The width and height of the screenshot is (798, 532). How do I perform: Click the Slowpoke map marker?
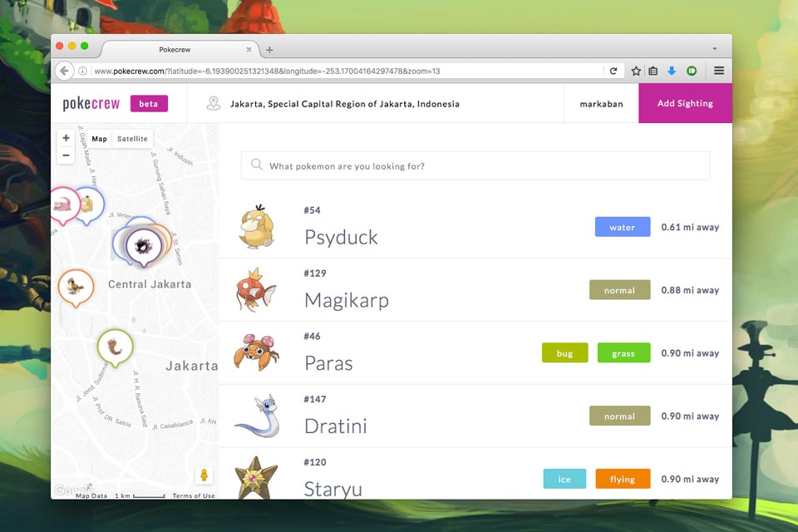pos(64,204)
